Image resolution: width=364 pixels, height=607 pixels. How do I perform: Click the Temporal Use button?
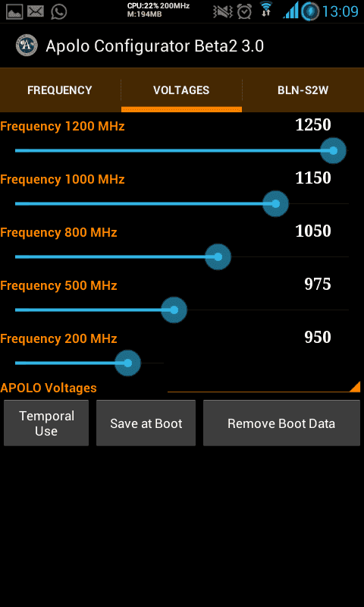[46, 423]
